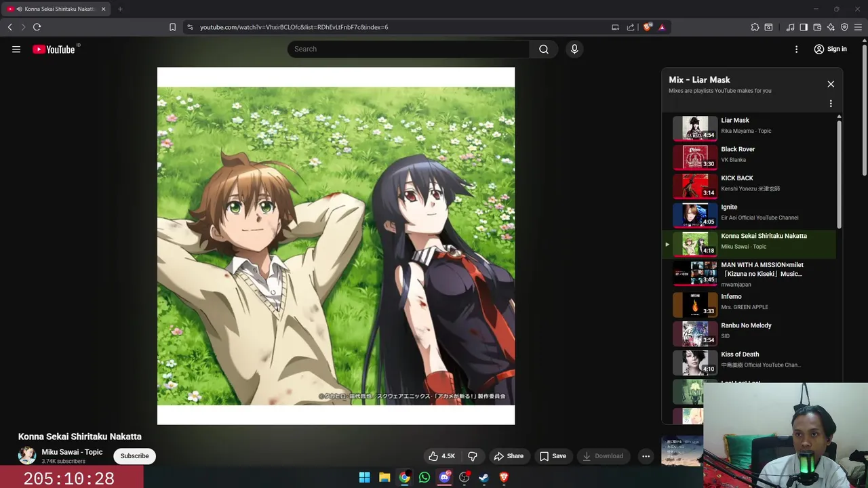The height and width of the screenshot is (488, 868).
Task: Reload the page with refresh icon
Action: [x=37, y=27]
